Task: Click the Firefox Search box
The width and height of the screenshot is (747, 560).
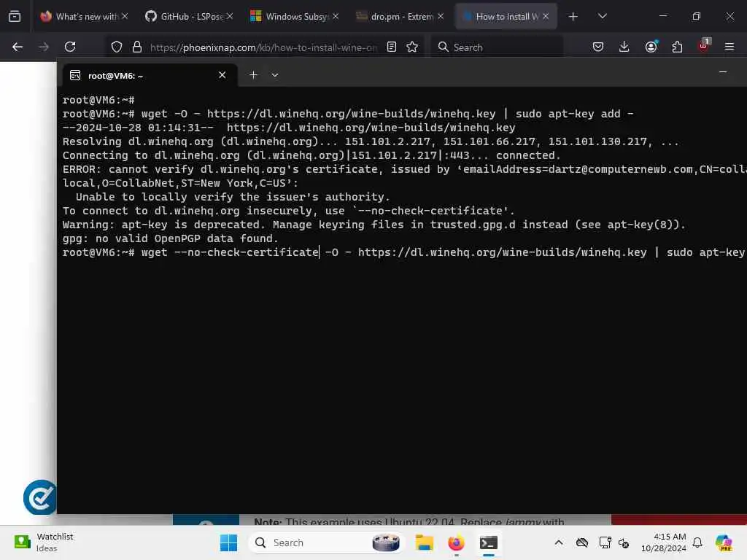Action: pyautogui.click(x=497, y=47)
